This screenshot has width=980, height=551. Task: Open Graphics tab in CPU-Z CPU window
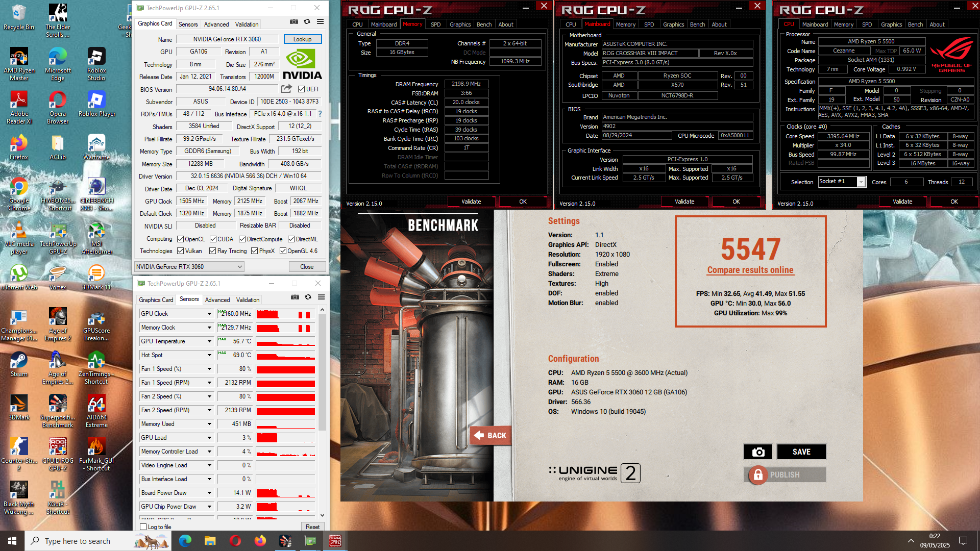tap(891, 24)
